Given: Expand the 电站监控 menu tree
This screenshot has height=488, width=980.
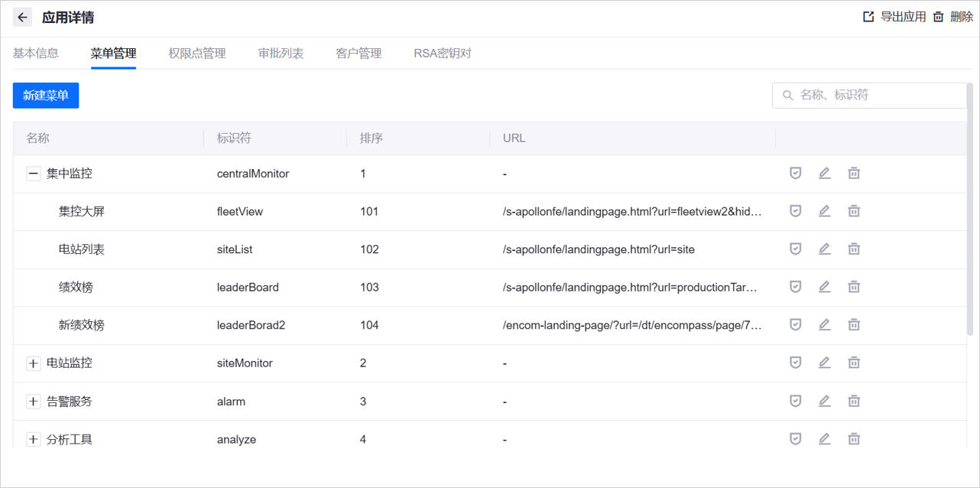Looking at the screenshot, I should click(x=33, y=363).
